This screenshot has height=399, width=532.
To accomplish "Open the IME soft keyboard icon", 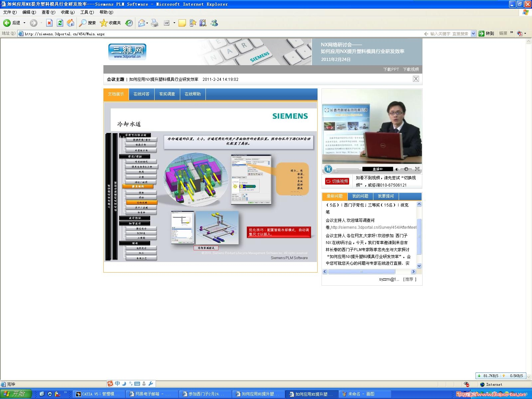I will (x=137, y=384).
